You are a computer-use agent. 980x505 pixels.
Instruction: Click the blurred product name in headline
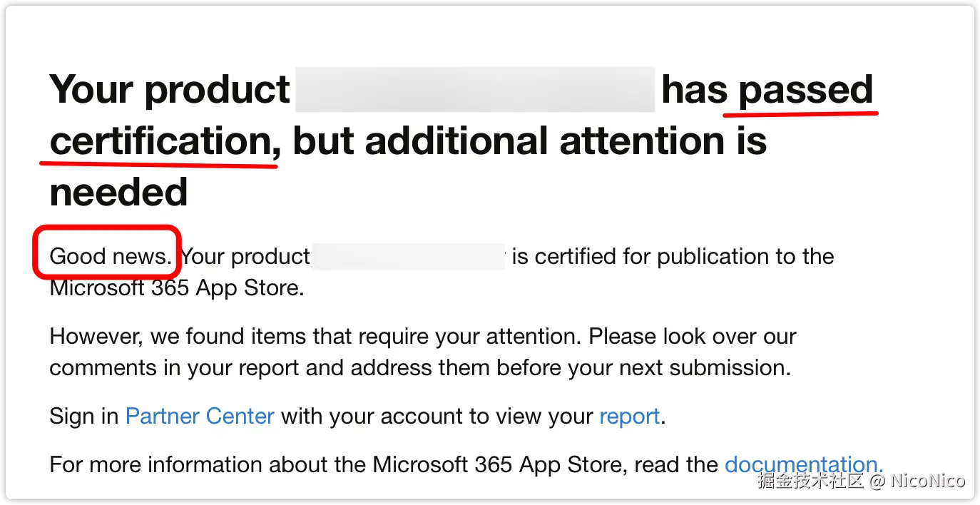pyautogui.click(x=475, y=90)
